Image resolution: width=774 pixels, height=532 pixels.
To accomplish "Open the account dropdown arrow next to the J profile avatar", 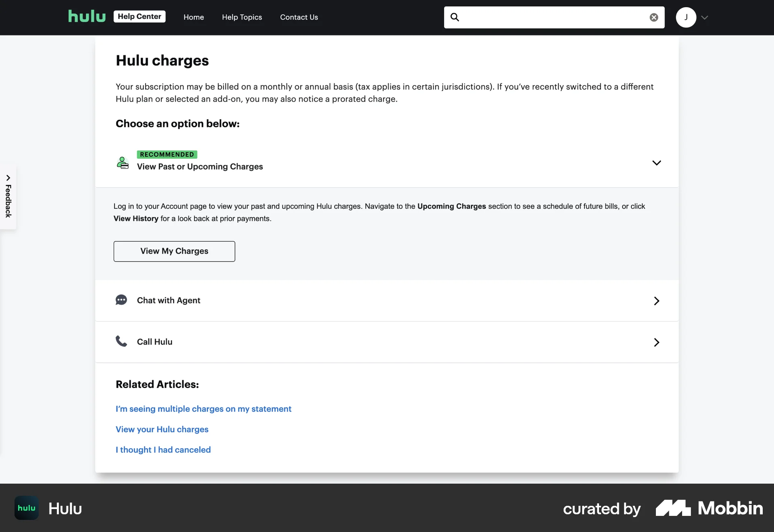I will pyautogui.click(x=705, y=17).
